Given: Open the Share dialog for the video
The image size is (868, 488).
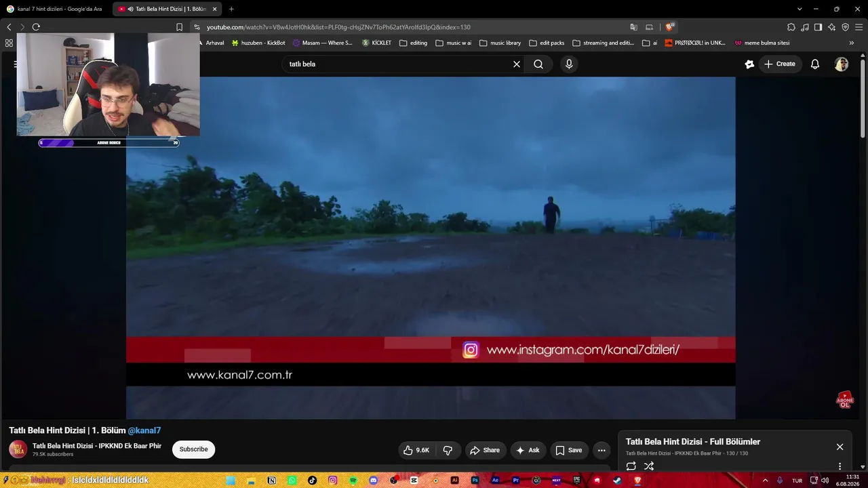Looking at the screenshot, I should (x=485, y=450).
